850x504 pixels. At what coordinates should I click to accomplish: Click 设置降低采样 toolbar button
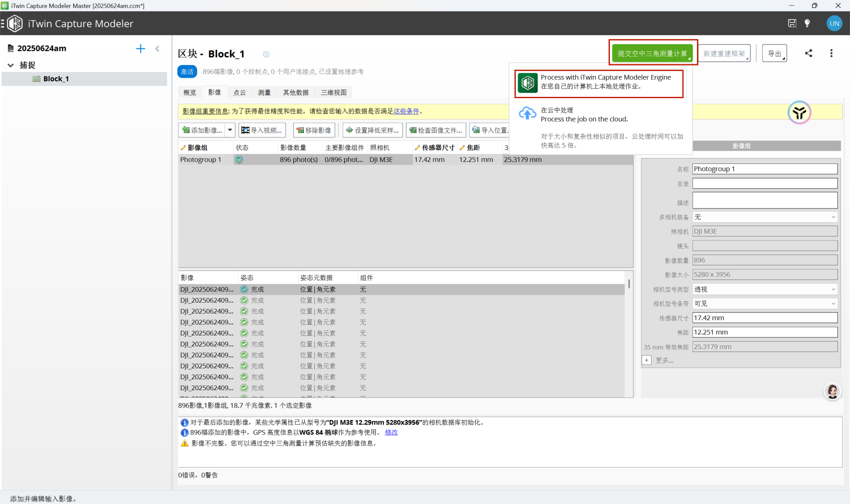coord(373,130)
